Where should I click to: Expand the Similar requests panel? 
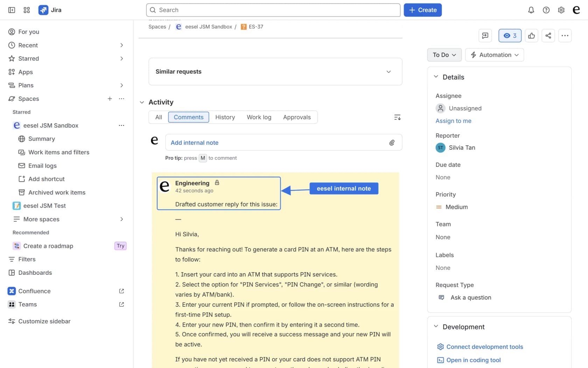275,71
